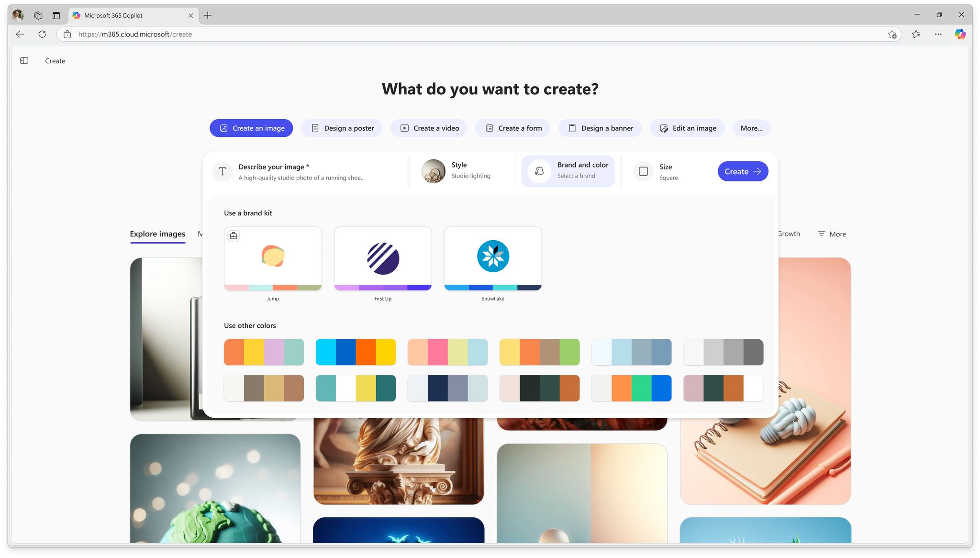Open the Copilot sidebar icon in browser toolbar
The height and width of the screenshot is (558, 980).
(960, 34)
